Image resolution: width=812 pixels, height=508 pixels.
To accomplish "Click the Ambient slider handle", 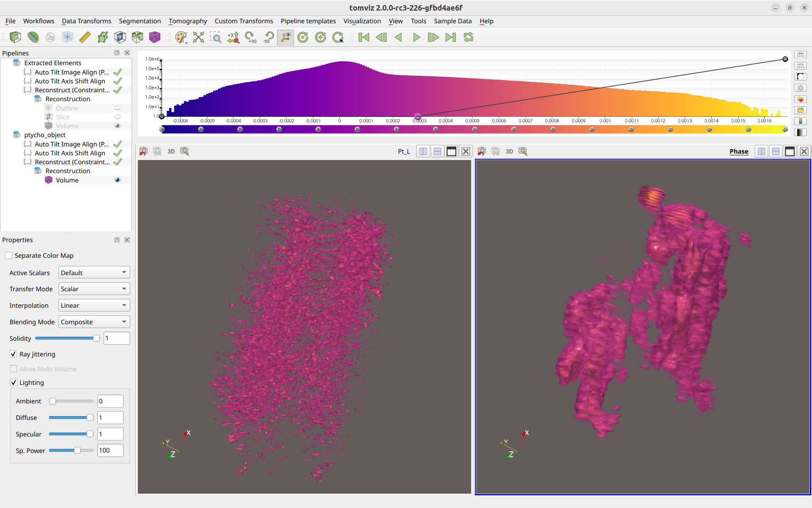I will click(52, 401).
